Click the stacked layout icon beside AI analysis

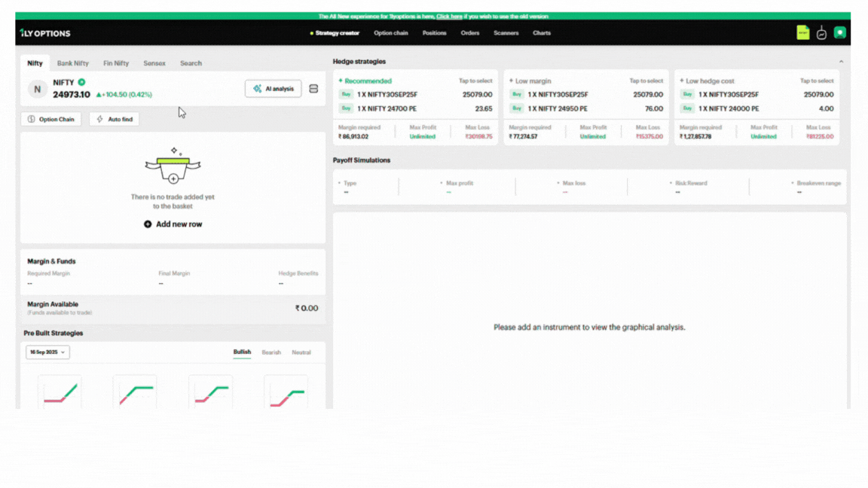tap(313, 89)
